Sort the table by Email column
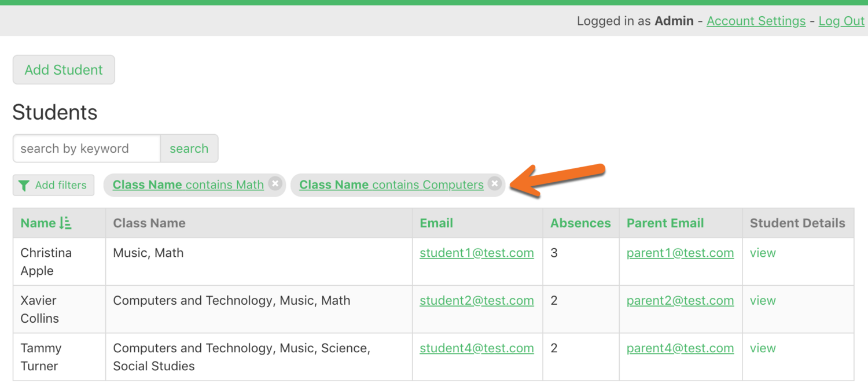The width and height of the screenshot is (868, 391). (436, 223)
